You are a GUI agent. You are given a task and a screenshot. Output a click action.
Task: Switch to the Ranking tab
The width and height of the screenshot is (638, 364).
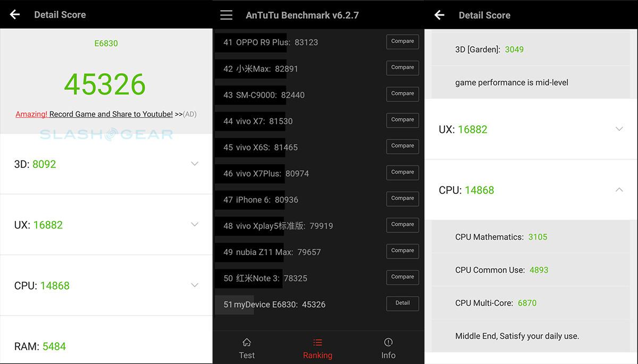coord(317,349)
